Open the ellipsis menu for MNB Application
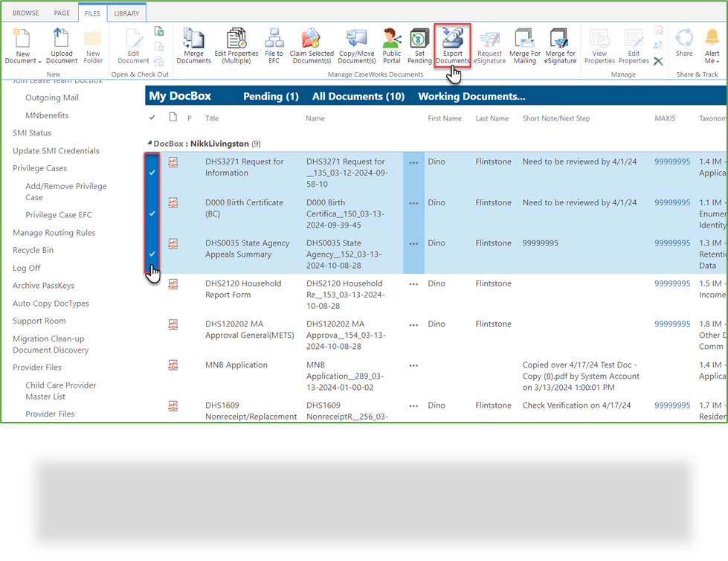Image resolution: width=728 pixels, height=561 pixels. click(413, 365)
